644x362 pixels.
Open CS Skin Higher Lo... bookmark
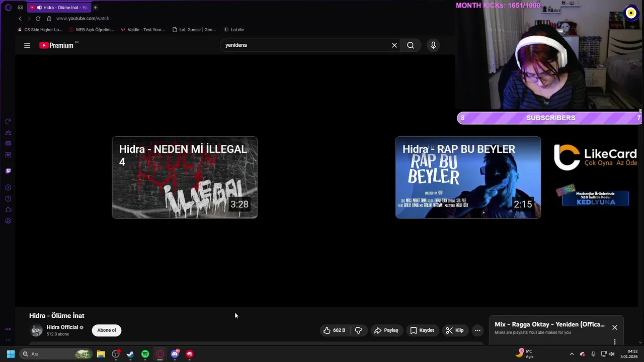(40, 30)
